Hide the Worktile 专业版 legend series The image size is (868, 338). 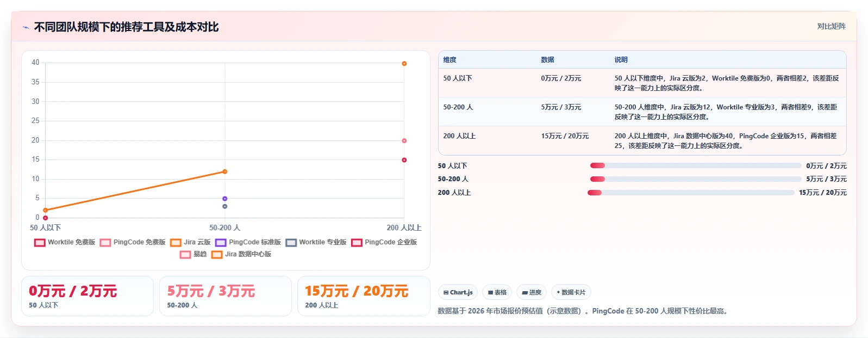[x=316, y=242]
